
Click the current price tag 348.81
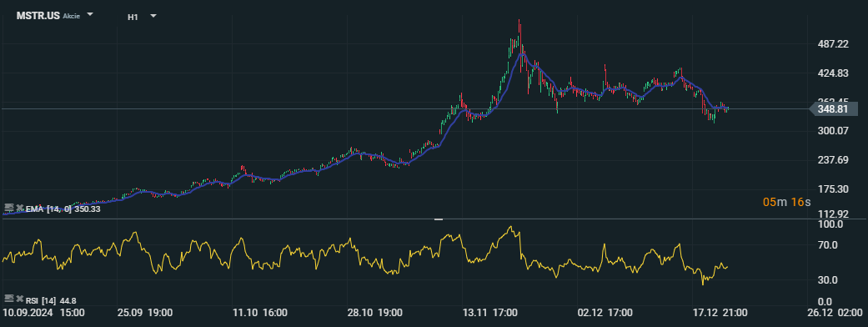click(x=833, y=108)
